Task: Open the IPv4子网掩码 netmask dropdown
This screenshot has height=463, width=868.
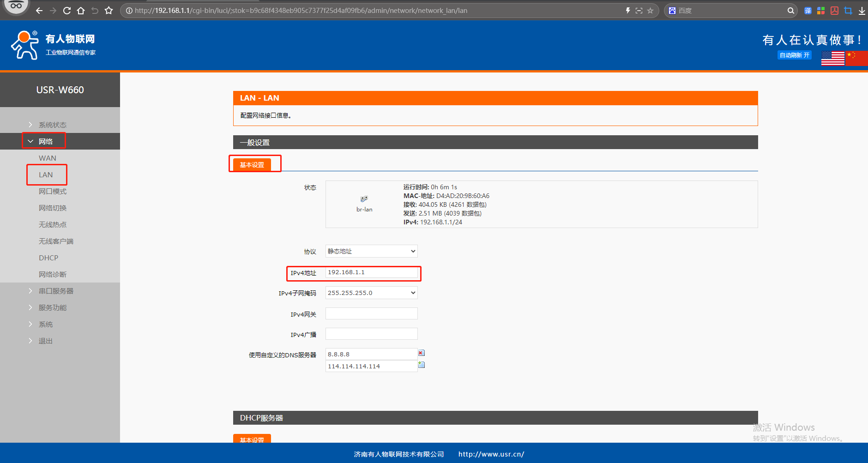Action: click(371, 293)
